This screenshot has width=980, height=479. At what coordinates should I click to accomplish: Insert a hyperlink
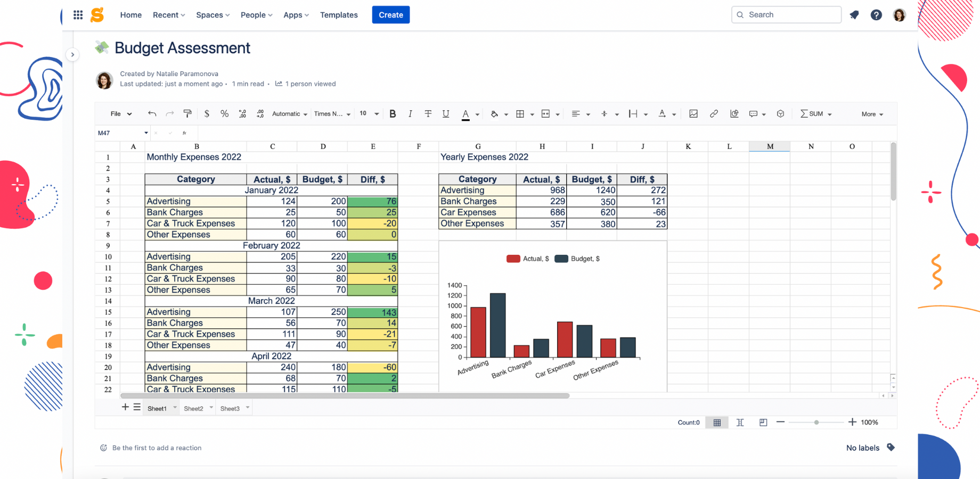714,114
